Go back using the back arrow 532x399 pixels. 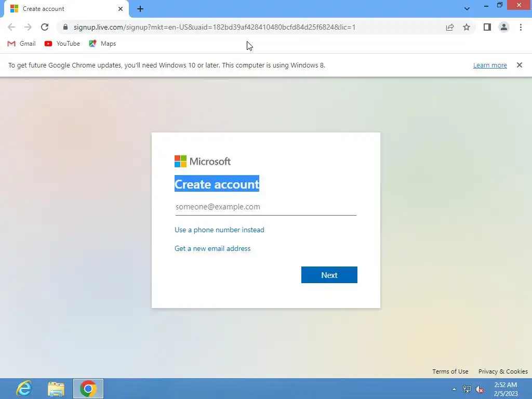point(11,27)
